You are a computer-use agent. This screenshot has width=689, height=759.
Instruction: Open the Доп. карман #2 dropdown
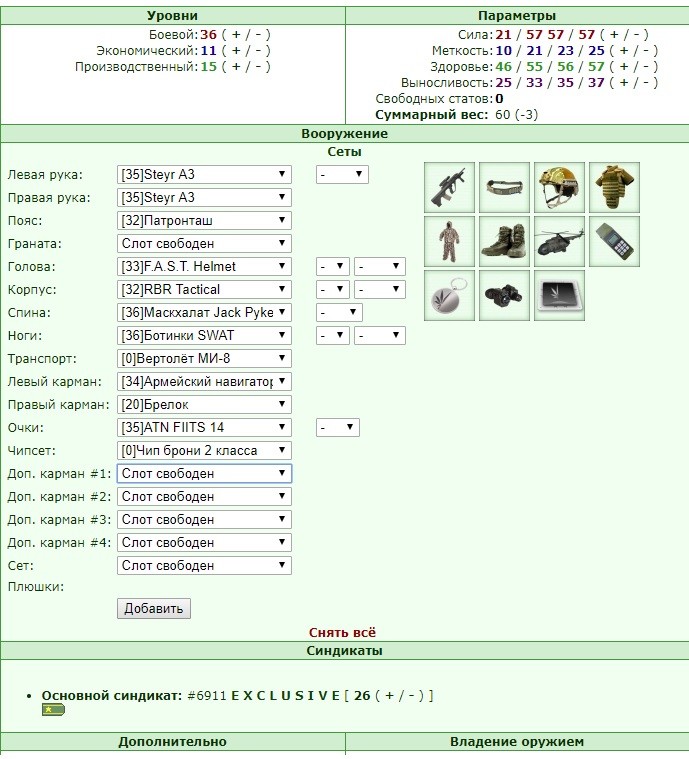(204, 496)
